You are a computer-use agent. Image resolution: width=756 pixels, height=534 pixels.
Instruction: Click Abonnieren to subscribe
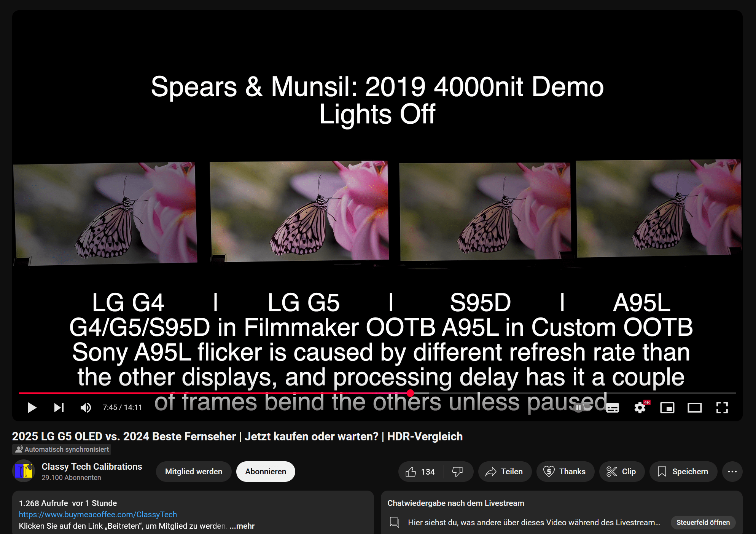(x=266, y=472)
